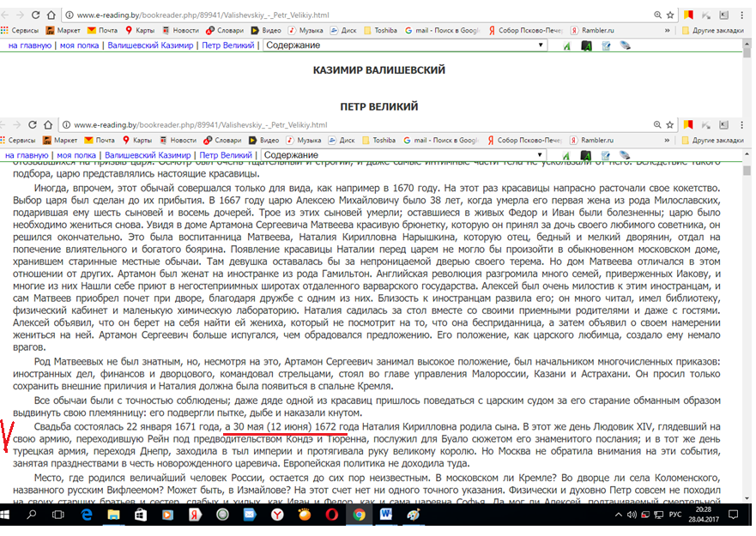Open the Видео bookmark in the lower bookmarks bar
Viewport: 756px width, 536px height.
coord(263,141)
